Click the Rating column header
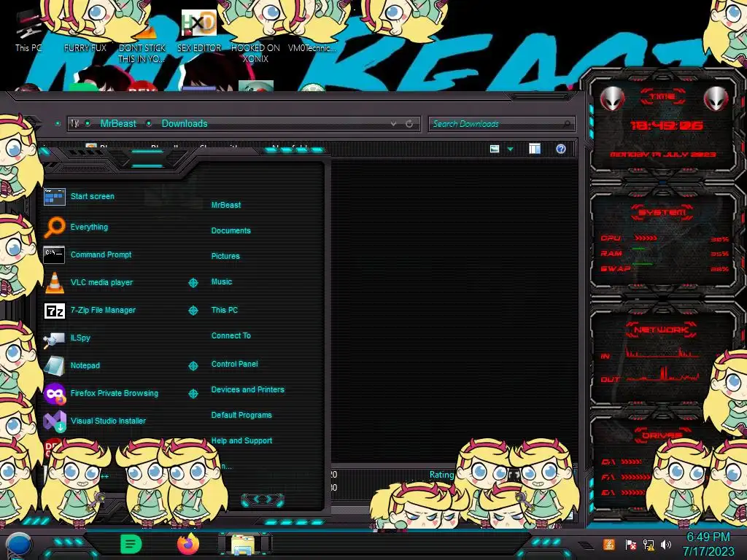The image size is (747, 560). point(441,475)
